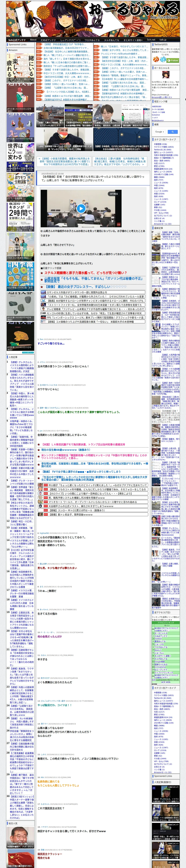
Task: Open the https://uchineko.jp link
Action: click(161, 95)
